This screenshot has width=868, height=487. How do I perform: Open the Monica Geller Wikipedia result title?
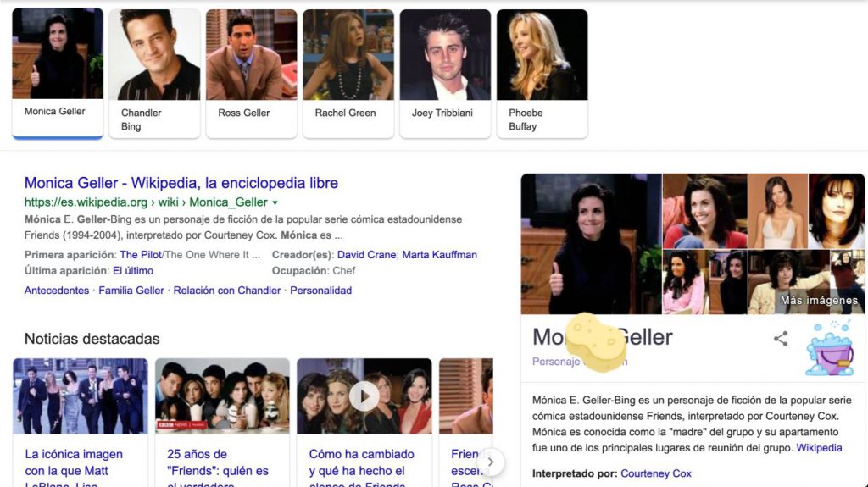click(181, 183)
